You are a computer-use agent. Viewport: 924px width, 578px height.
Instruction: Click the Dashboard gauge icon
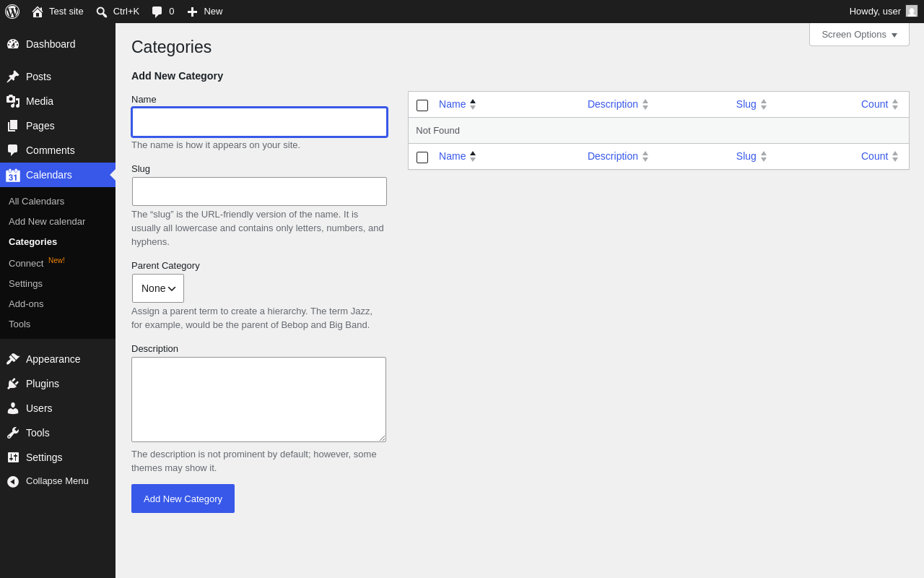tap(13, 44)
